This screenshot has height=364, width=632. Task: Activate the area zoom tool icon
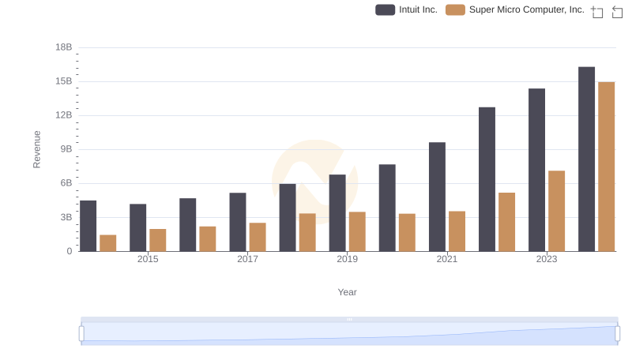[x=597, y=12]
